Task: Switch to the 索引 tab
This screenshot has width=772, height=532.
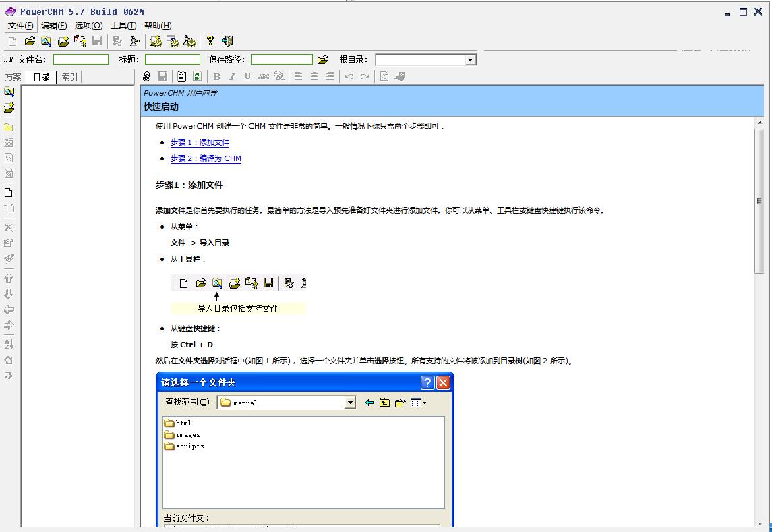Action: [69, 77]
